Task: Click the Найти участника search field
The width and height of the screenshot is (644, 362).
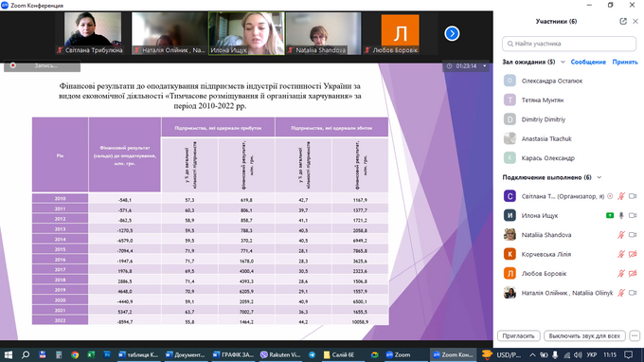Action: click(569, 44)
